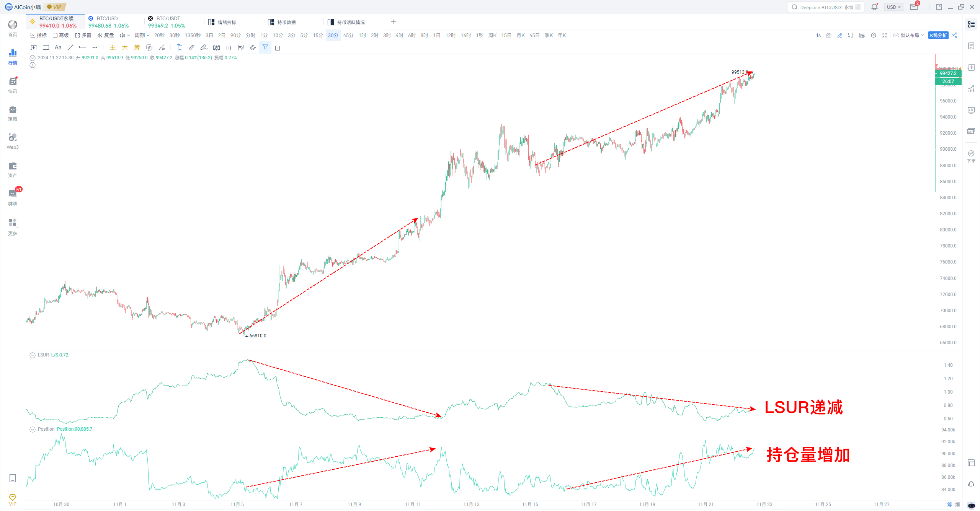Open the notification bell
980x511 pixels.
click(x=874, y=7)
